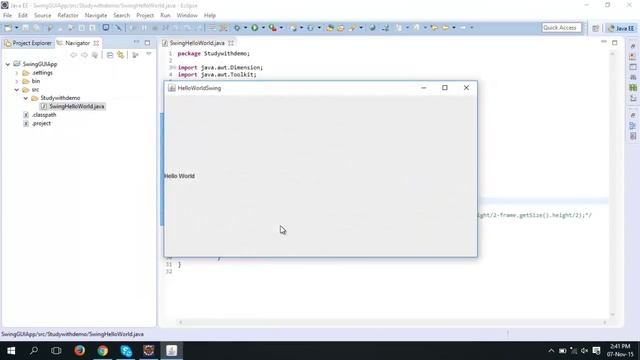Click the Debug toolbar icon
Image resolution: width=640 pixels, height=360 pixels.
tap(237, 28)
